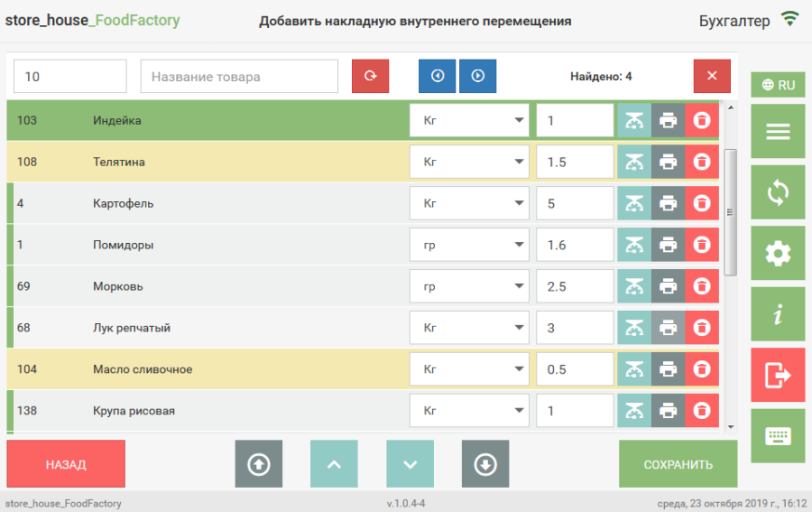Open the hamburger menu in the sidebar
The image size is (812, 512).
tap(778, 132)
